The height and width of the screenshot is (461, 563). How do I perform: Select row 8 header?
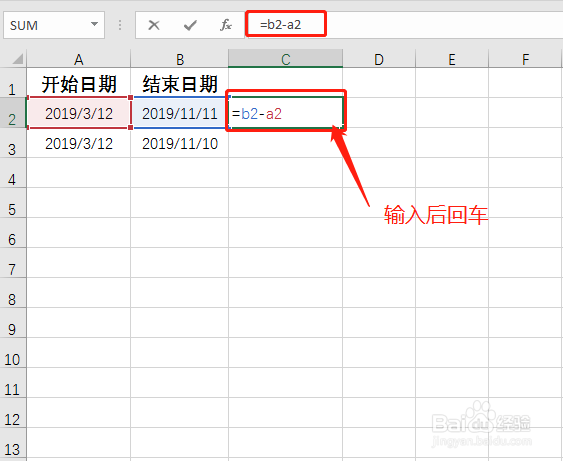click(13, 293)
